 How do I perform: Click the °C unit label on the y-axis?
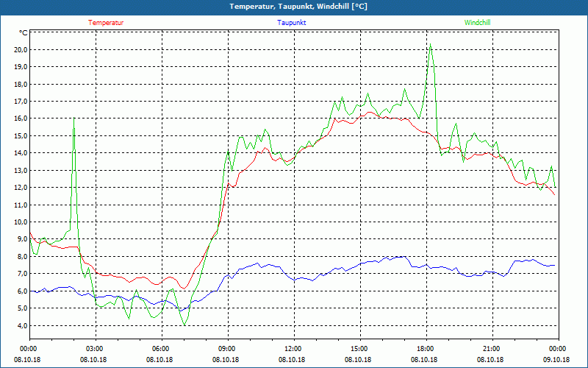[24, 32]
